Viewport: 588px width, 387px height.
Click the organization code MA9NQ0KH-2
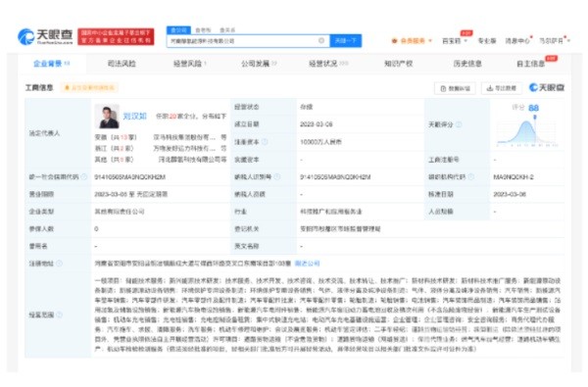click(513, 177)
